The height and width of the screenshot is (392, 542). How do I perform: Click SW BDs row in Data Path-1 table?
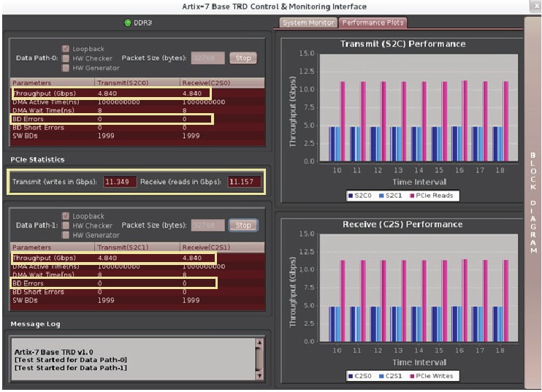coord(138,301)
